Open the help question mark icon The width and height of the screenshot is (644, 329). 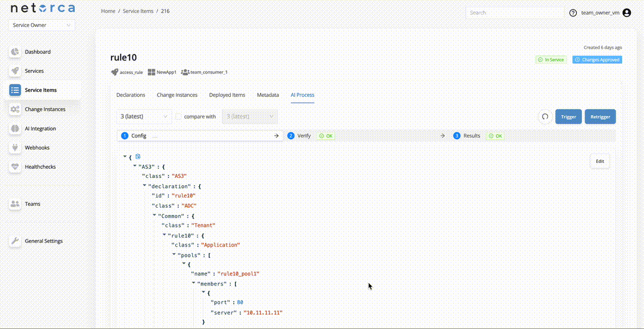click(x=573, y=13)
